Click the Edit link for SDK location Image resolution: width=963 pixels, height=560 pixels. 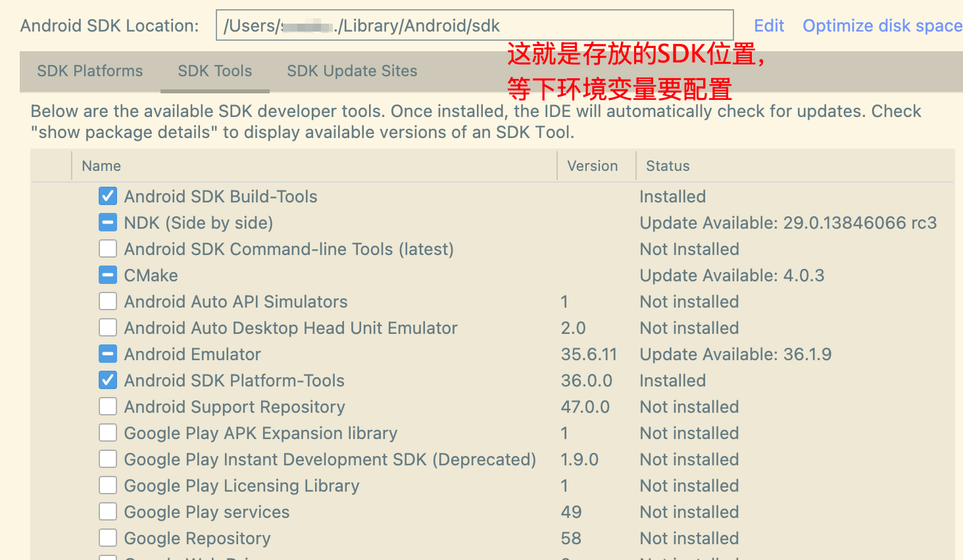tap(769, 26)
